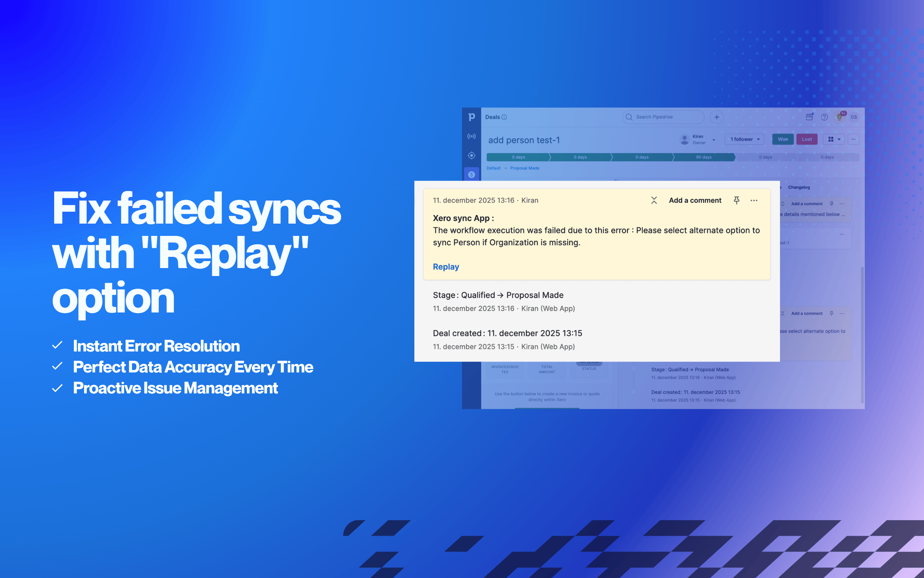The height and width of the screenshot is (578, 924).
Task: Click 'Deal created: 11. december 2025 13:15' in enlarged callout
Action: (507, 333)
